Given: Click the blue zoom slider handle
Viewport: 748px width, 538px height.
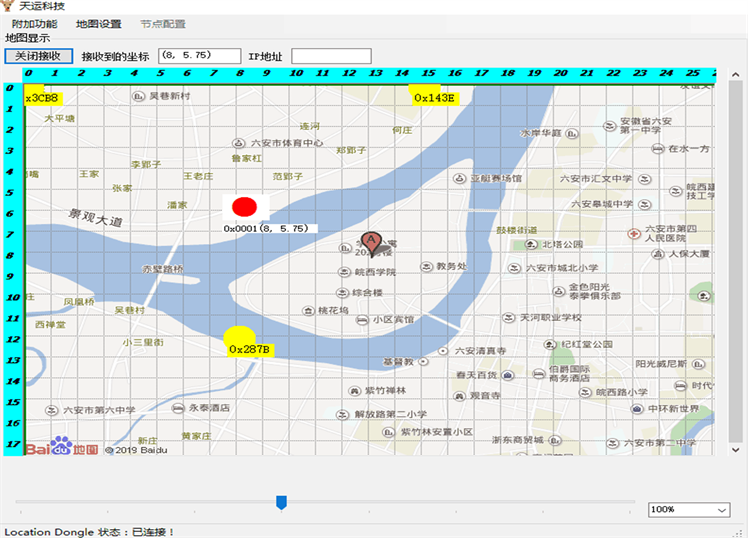Looking at the screenshot, I should (281, 502).
